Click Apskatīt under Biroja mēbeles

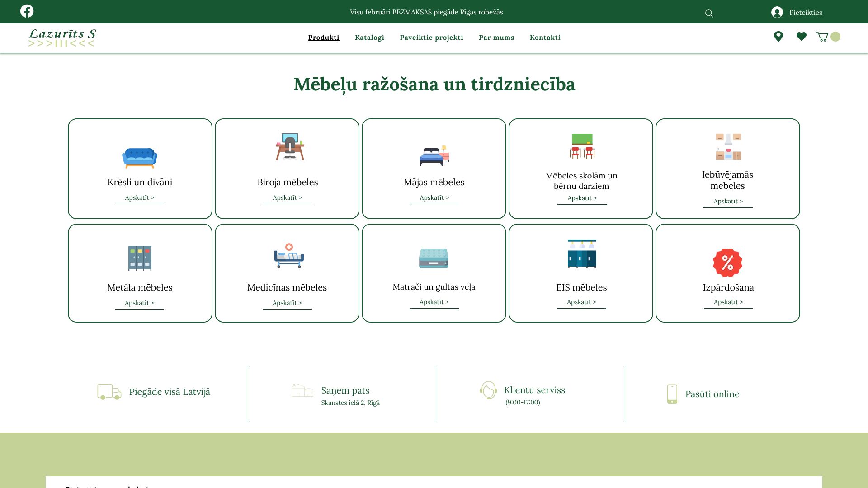pyautogui.click(x=287, y=197)
